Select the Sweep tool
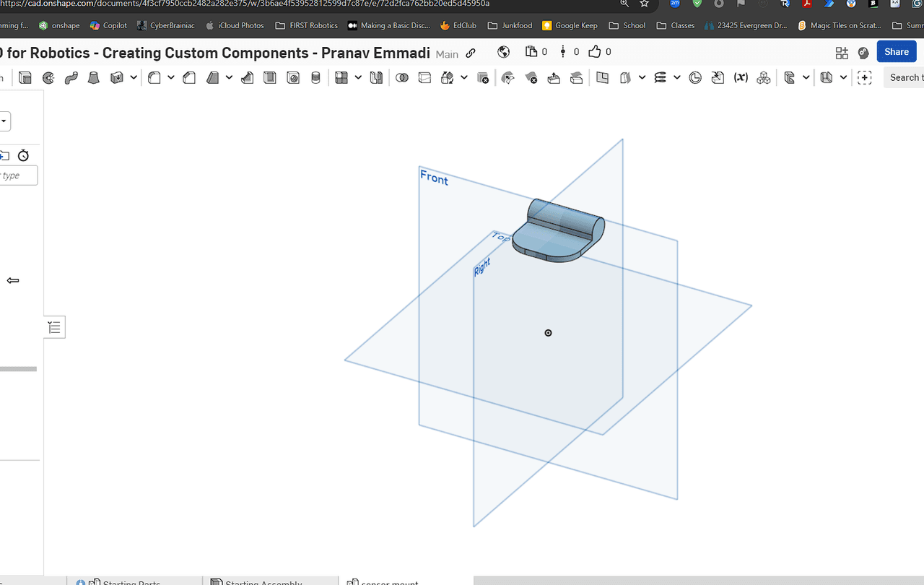This screenshot has height=585, width=924. pyautogui.click(x=71, y=78)
